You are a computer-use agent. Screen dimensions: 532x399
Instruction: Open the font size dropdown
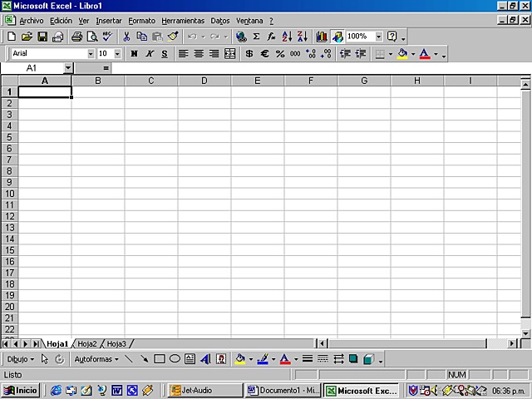pyautogui.click(x=117, y=53)
